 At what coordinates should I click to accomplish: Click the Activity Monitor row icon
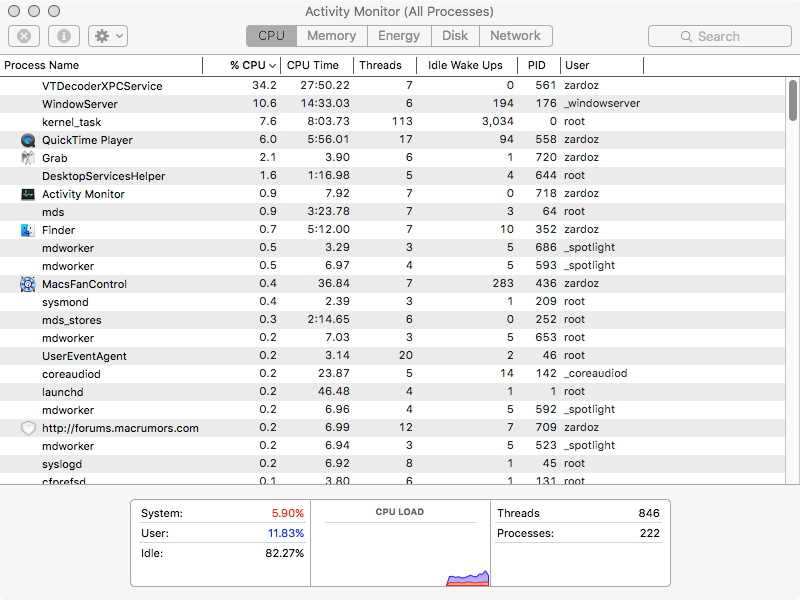28,194
